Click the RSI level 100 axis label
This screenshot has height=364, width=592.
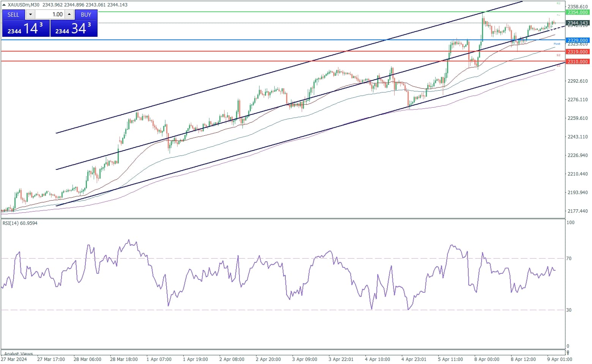[570, 223]
